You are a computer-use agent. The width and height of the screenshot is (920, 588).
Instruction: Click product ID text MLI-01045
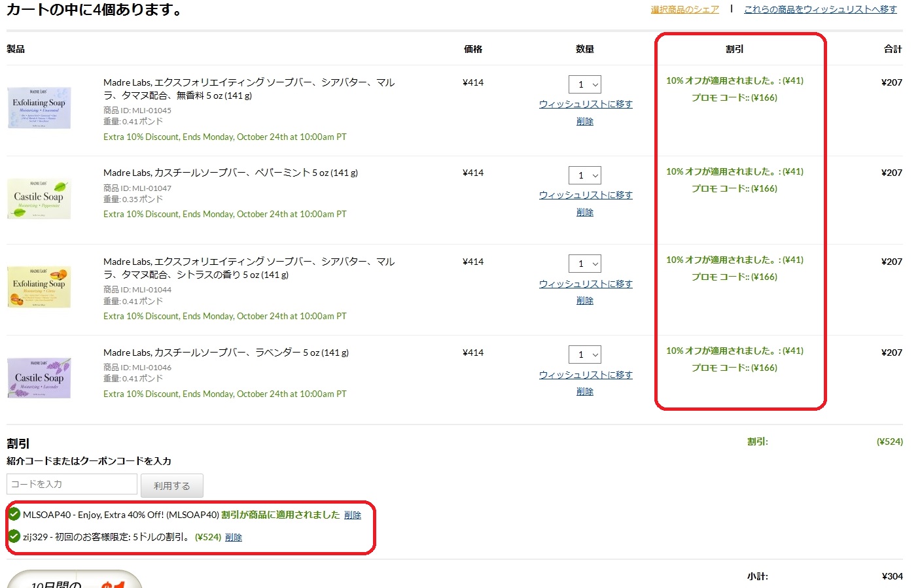[152, 111]
